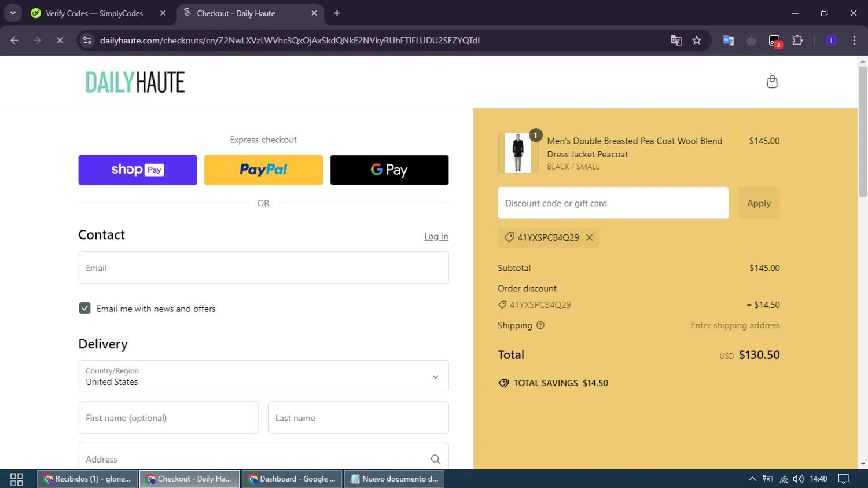Open the Chrome profile avatar
Screen dimensions: 868x488
coord(831,41)
